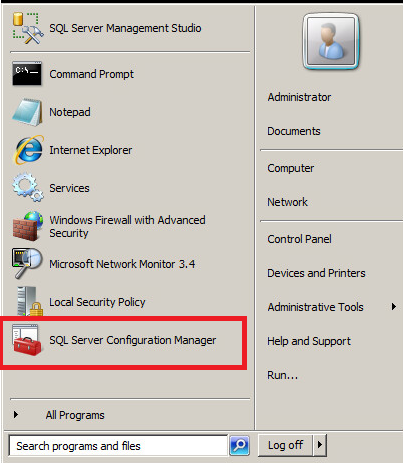The height and width of the screenshot is (463, 403).
Task: Open the Notepad icon
Action: [x=27, y=112]
